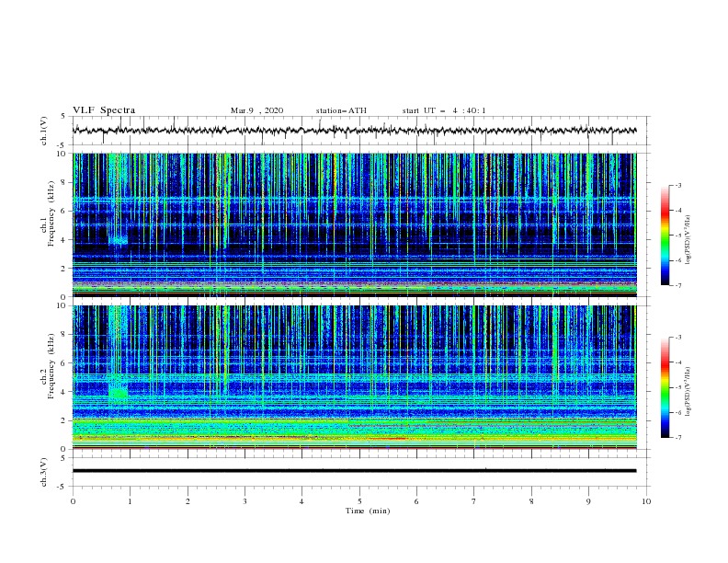Viewport: 728px width, 563px height.
Task: Click the "10" minute tick on time axis
Action: [x=646, y=501]
